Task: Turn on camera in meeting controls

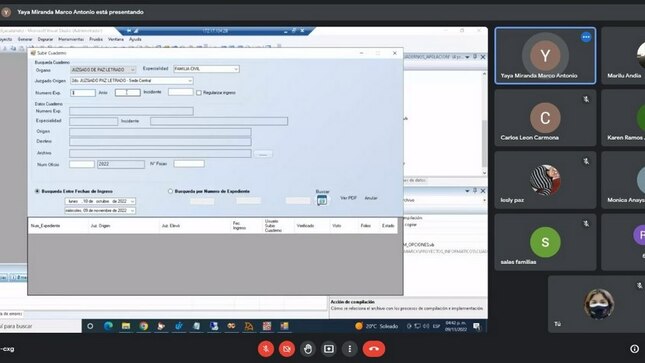Action: tap(287, 349)
